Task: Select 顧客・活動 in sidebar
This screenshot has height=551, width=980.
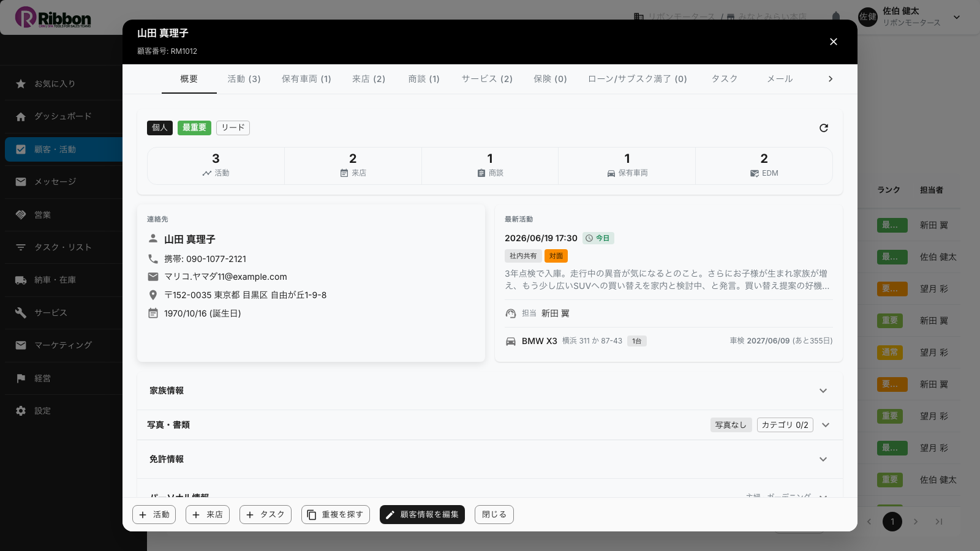Action: pos(64,149)
